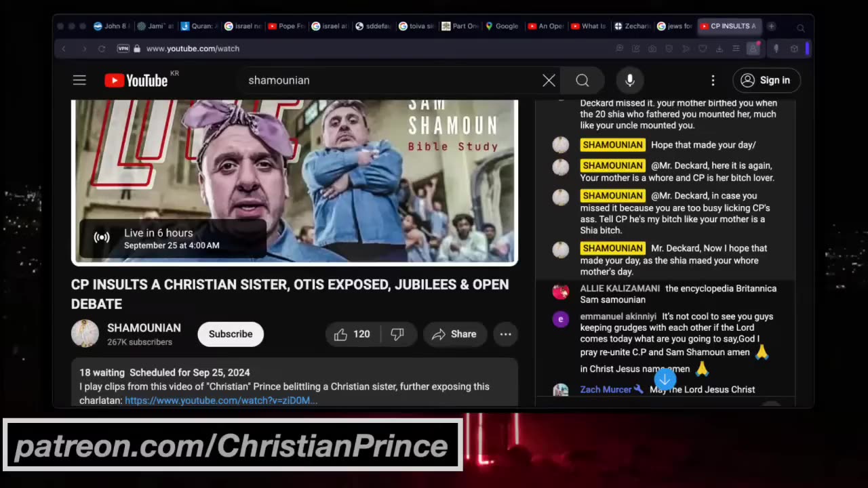Start voice search with the microphone
This screenshot has height=488, width=868.
click(630, 80)
